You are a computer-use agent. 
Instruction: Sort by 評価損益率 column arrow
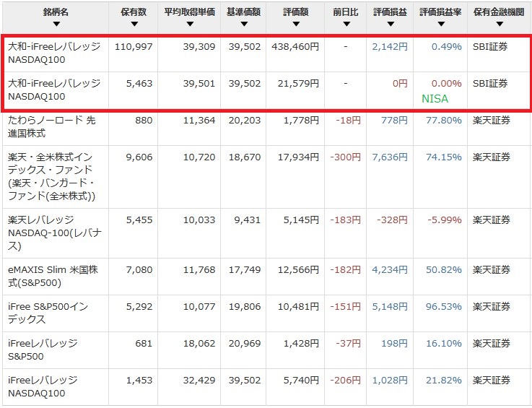pos(441,24)
